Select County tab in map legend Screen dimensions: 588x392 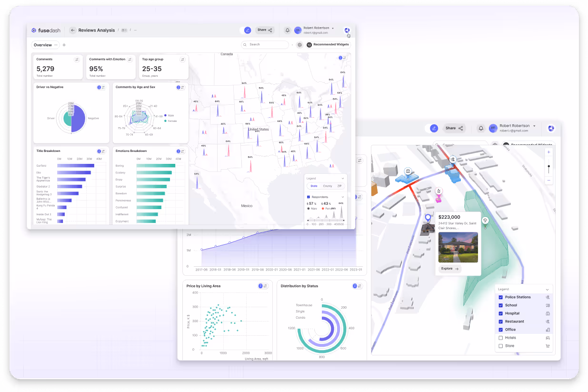click(328, 186)
